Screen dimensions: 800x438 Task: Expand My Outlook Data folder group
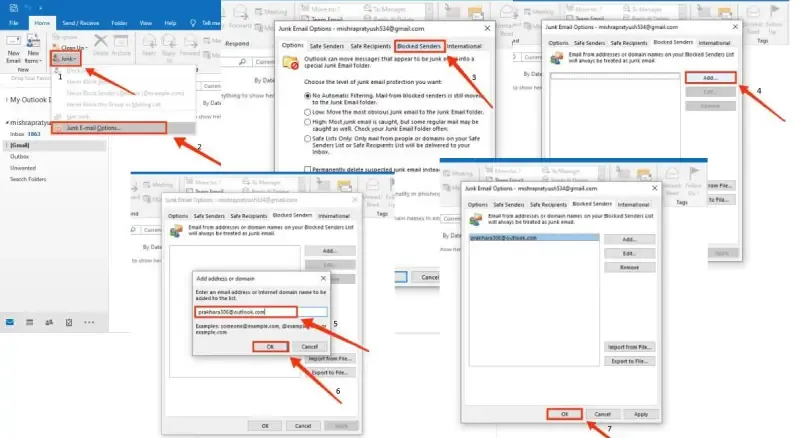pos(7,100)
